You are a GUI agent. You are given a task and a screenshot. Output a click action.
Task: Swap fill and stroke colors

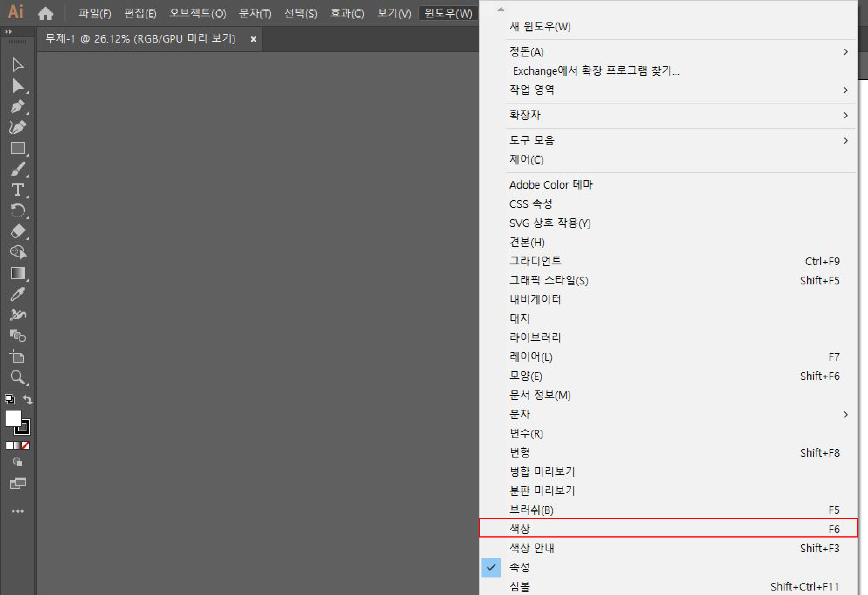point(27,399)
